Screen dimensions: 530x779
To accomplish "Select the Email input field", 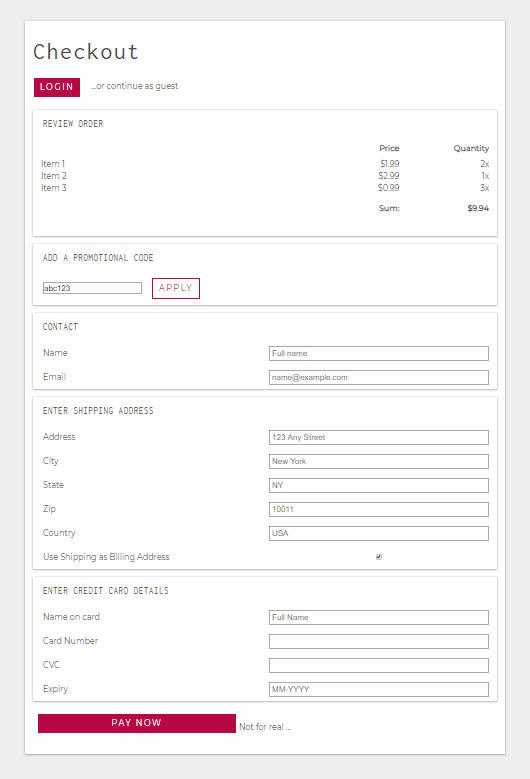I will [379, 377].
